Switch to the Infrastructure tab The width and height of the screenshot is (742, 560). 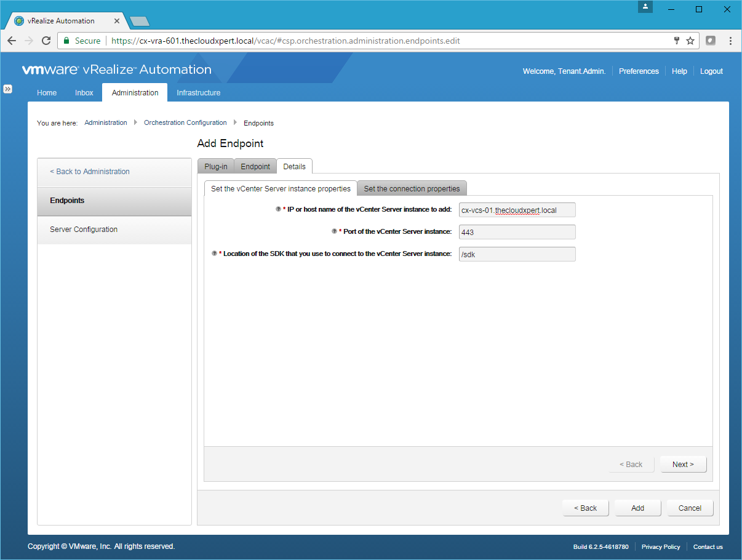[x=198, y=93]
